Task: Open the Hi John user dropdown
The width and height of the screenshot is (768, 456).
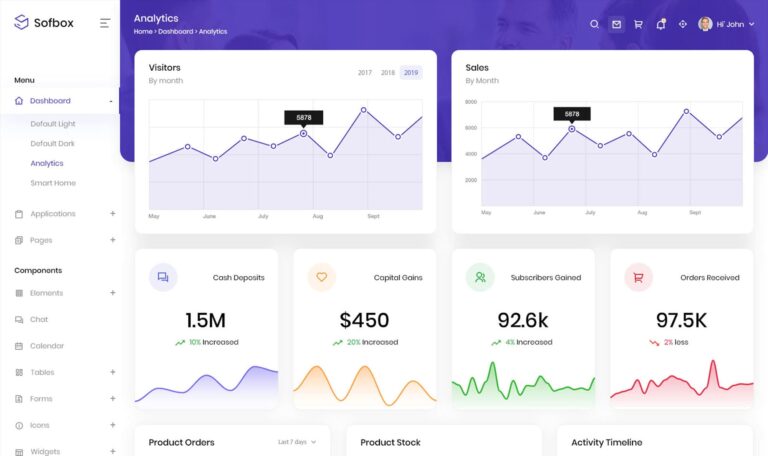Action: tap(727, 24)
